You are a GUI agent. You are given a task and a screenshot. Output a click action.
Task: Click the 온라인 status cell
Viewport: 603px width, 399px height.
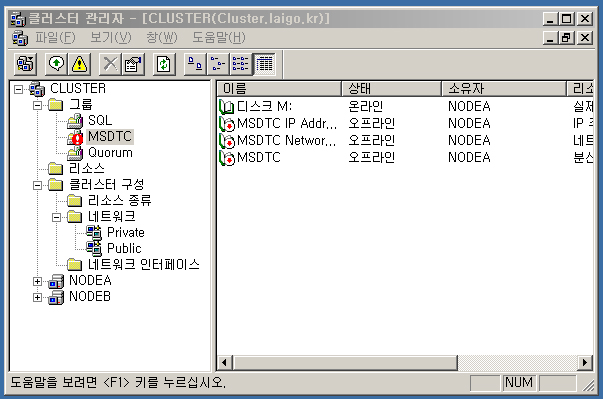(x=365, y=106)
